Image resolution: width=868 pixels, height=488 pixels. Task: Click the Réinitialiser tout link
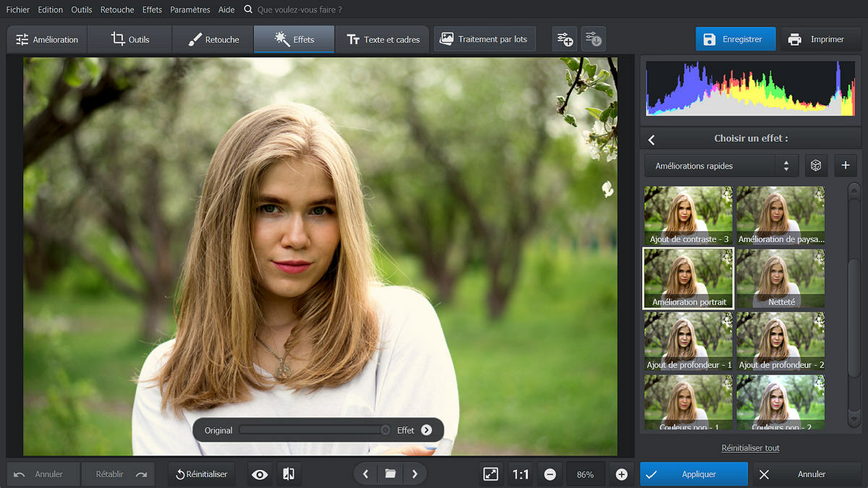pyautogui.click(x=750, y=448)
